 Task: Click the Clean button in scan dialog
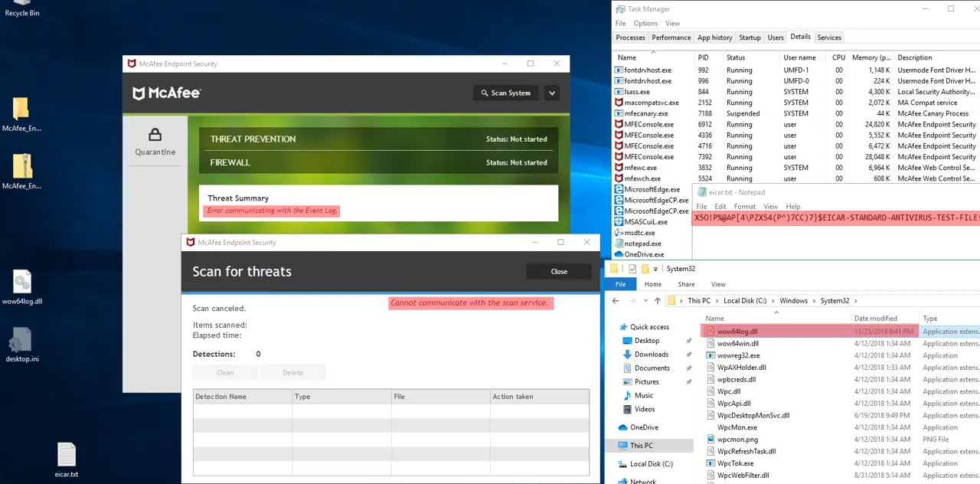pyautogui.click(x=225, y=372)
